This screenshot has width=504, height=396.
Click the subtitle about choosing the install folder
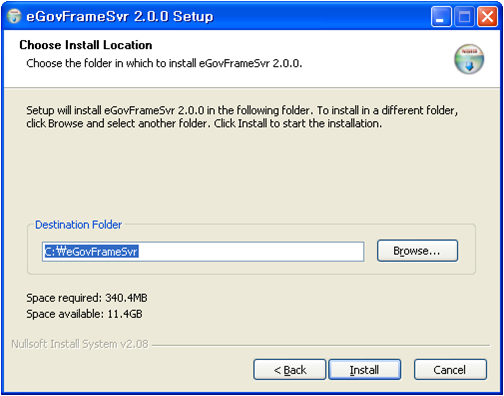(x=164, y=63)
